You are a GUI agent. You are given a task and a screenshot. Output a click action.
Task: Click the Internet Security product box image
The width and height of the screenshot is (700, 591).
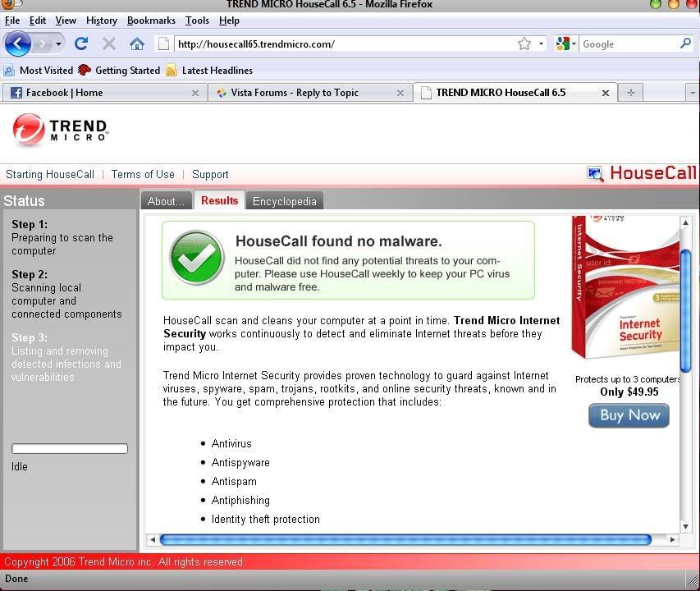625,289
